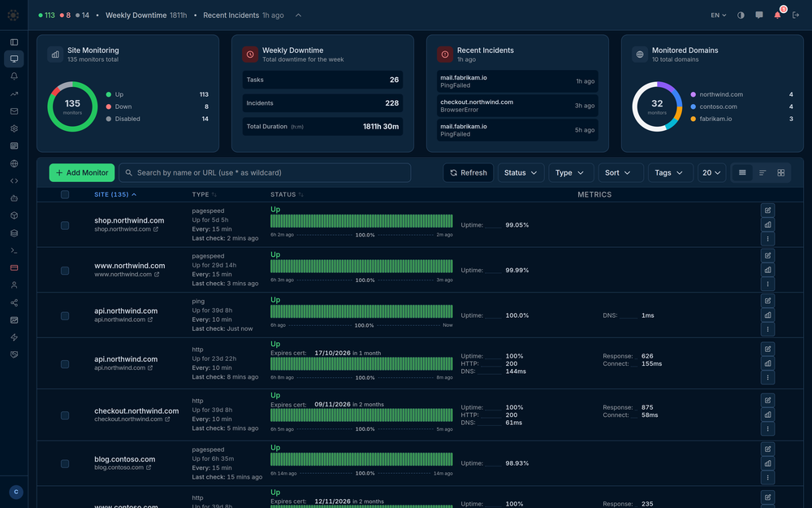Open the red credit card sidebar icon
Screen dimensions: 812x508
point(14,267)
